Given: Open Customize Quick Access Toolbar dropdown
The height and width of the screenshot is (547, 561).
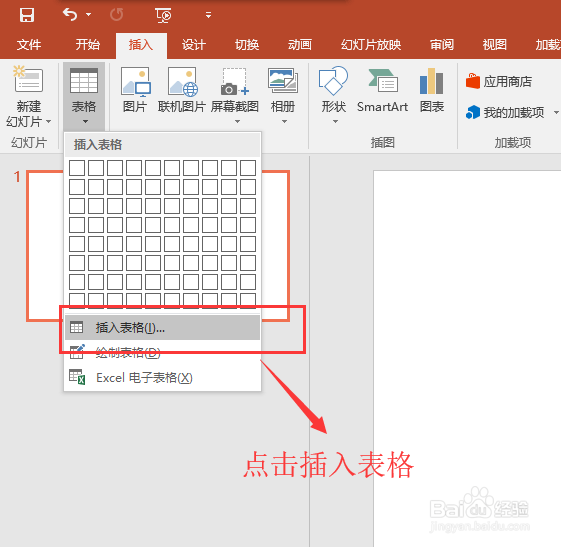Looking at the screenshot, I should [x=208, y=15].
